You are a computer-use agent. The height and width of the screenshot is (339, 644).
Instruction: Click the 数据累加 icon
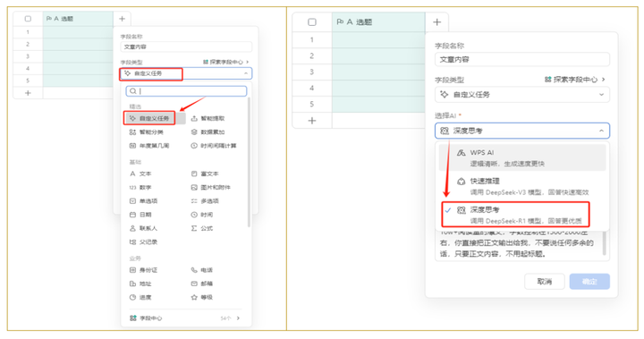[194, 131]
